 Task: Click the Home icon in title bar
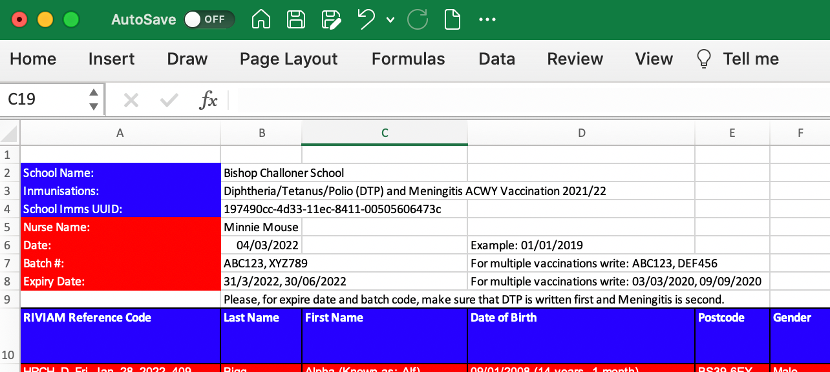click(260, 20)
